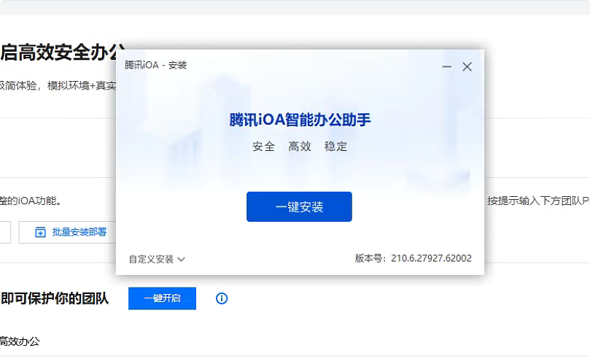Viewport: 590px width, 364px height.
Task: Open the info icon beside 一键开启
Action: pos(222,298)
